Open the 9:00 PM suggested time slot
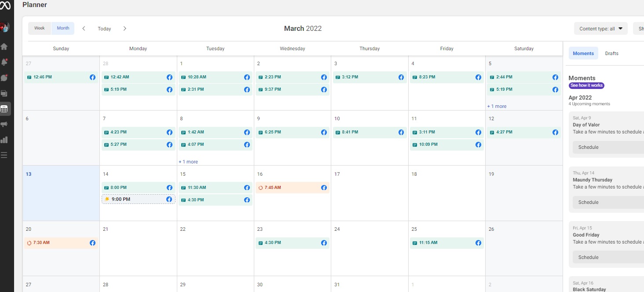The image size is (644, 292). (139, 199)
